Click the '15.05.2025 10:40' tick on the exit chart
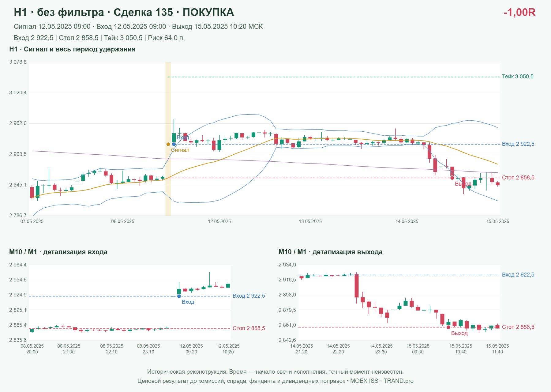 (x=461, y=349)
